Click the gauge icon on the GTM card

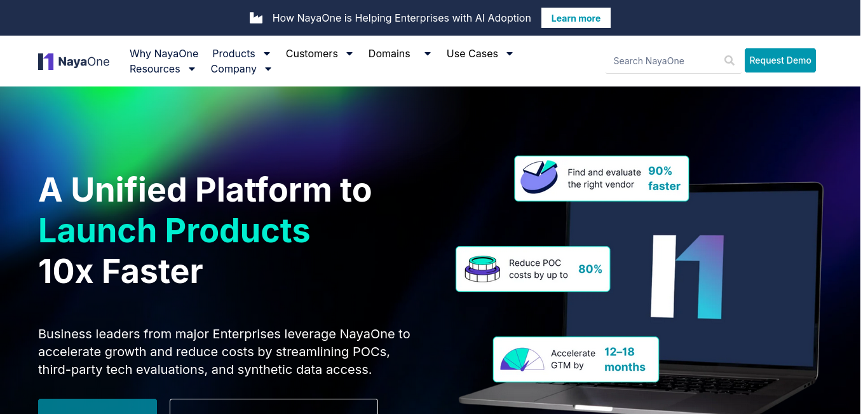(522, 359)
